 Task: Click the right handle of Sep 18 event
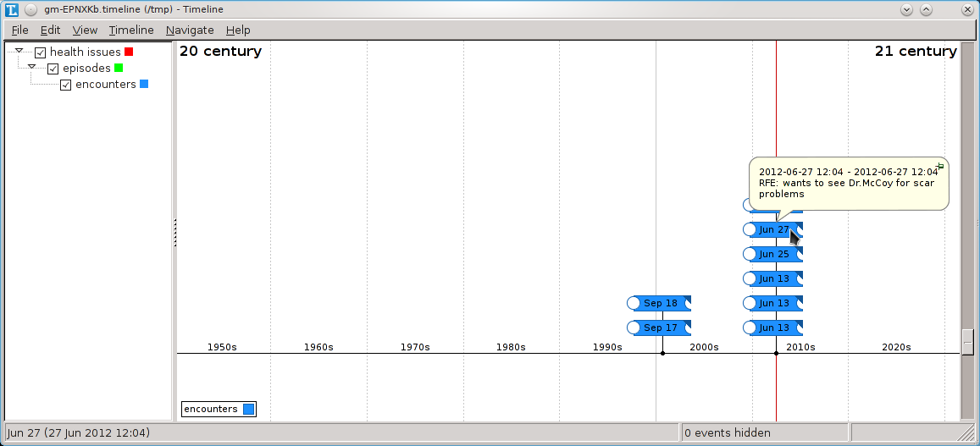click(687, 304)
